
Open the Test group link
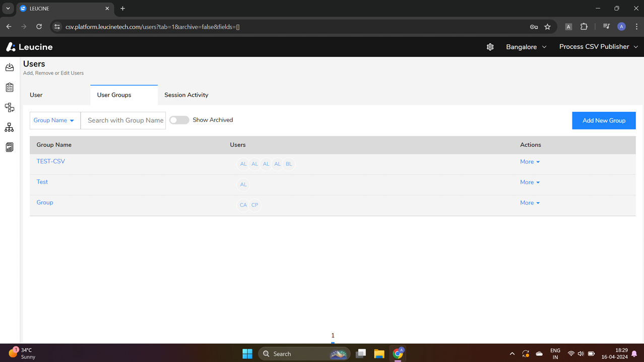[42, 182]
